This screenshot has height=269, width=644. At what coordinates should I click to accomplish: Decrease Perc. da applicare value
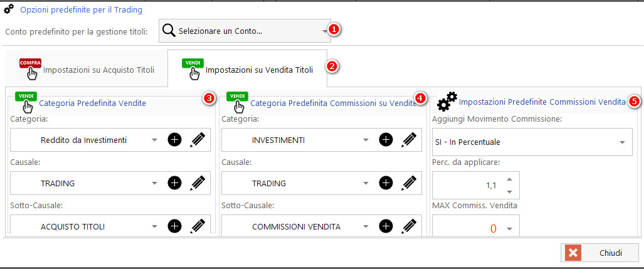pos(509,191)
